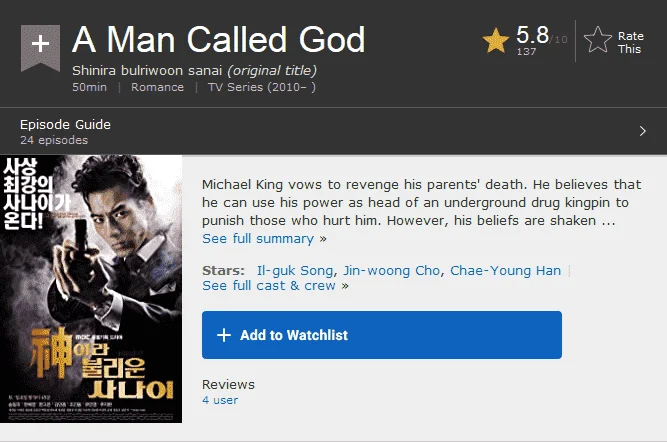Click the watchlist ribbon bookmark icon
The image size is (667, 442).
[40, 48]
